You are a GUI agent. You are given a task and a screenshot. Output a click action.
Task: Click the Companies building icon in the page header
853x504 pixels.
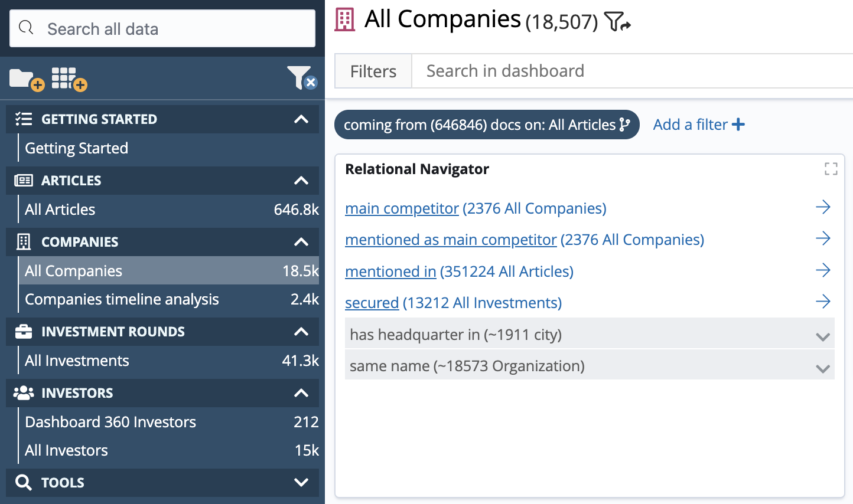[344, 19]
